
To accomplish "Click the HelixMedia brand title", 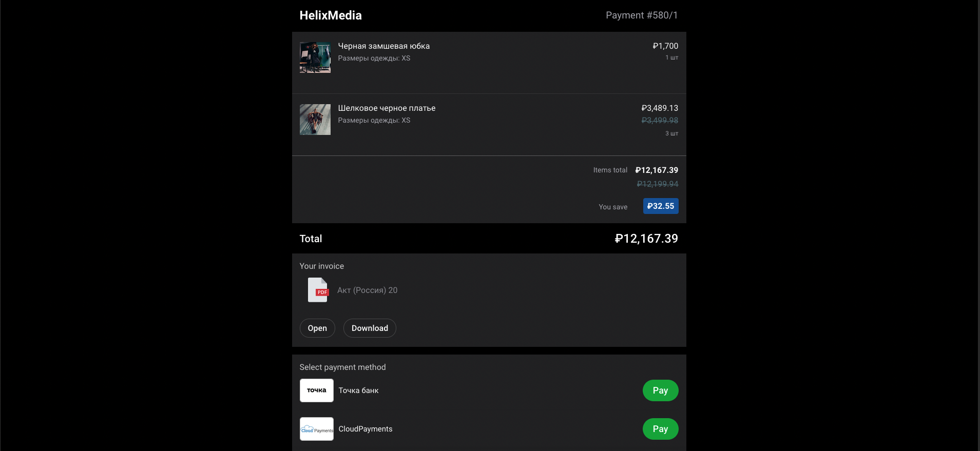I will [x=331, y=15].
